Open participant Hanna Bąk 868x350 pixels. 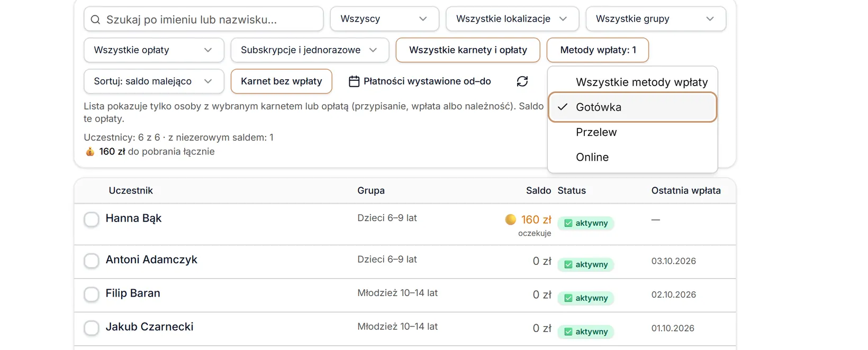point(133,218)
